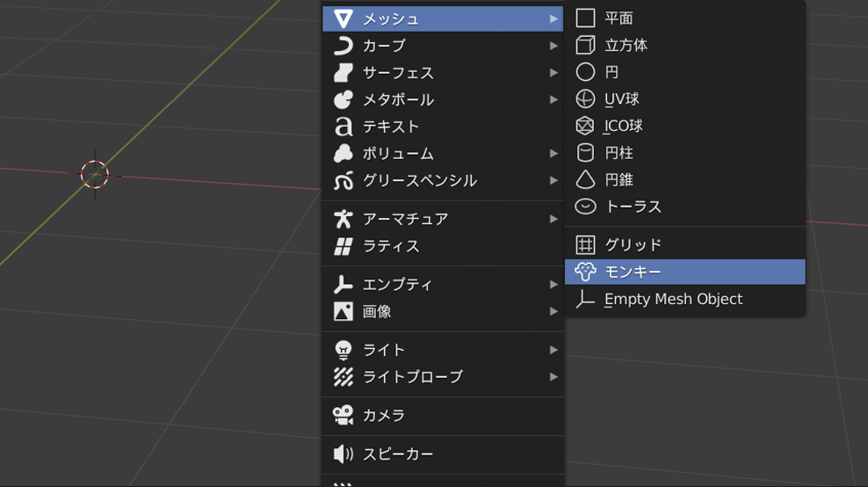868x487 pixels.
Task: Select the ICO球 icosphere icon
Action: [585, 126]
